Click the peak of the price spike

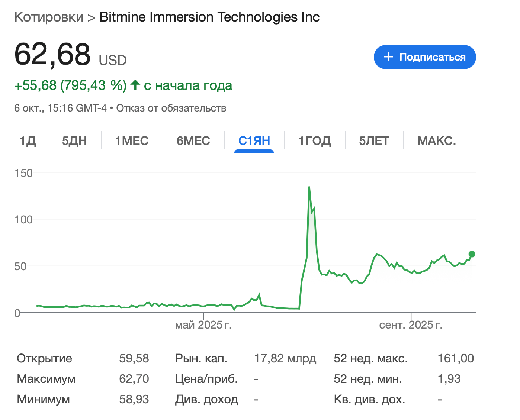[x=309, y=187]
